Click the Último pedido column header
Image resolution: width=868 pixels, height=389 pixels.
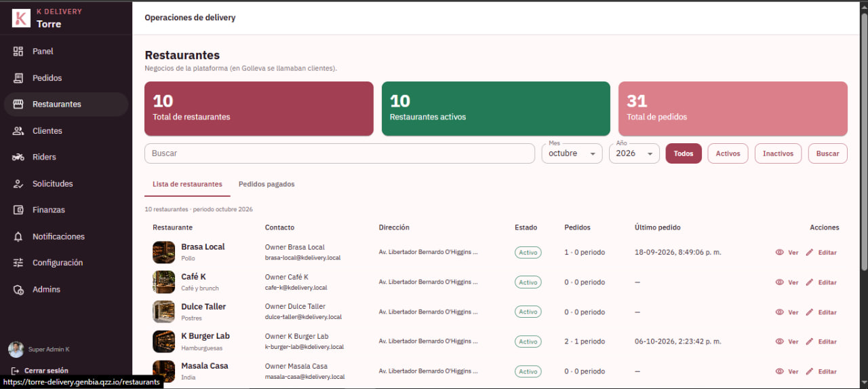[658, 227]
